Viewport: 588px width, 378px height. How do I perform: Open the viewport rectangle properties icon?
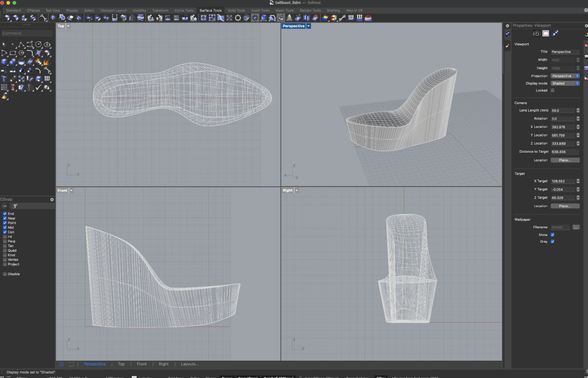coord(546,34)
